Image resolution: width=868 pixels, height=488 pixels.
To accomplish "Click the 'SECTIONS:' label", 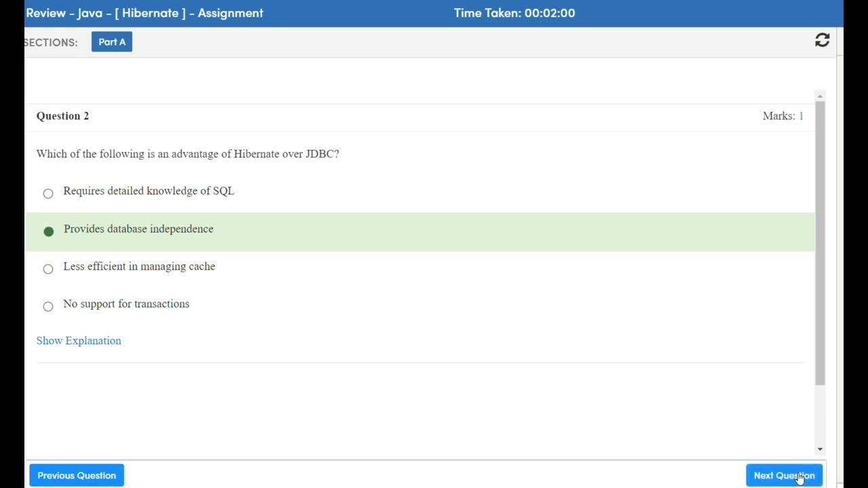I will (51, 42).
